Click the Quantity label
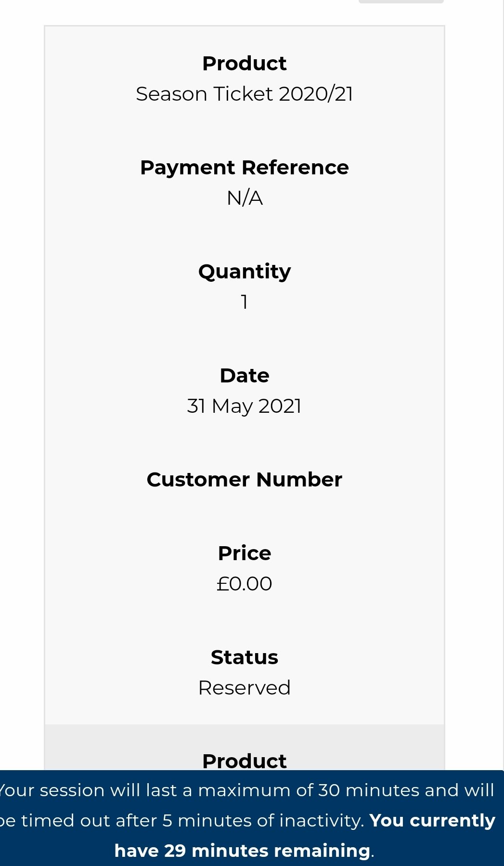The height and width of the screenshot is (866, 504). [244, 272]
